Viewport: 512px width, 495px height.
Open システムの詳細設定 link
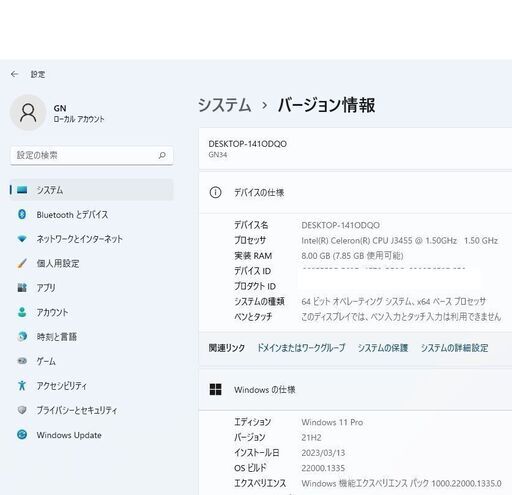point(454,348)
